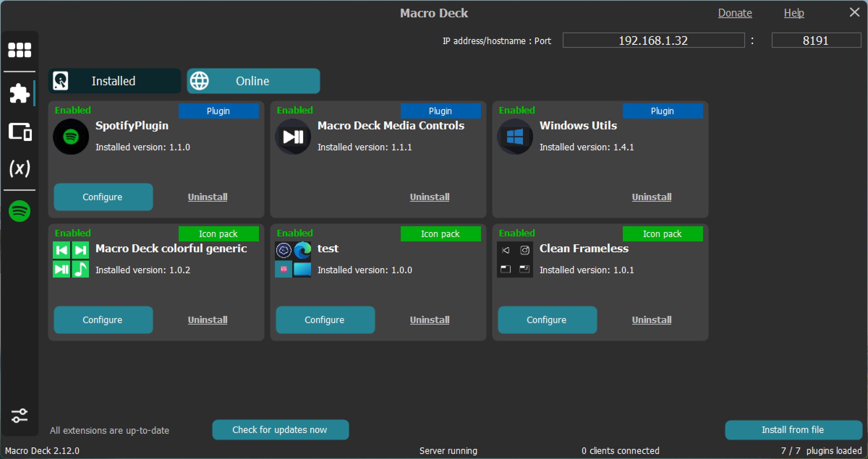
Task: Click the puzzle-piece extensions sidebar icon
Action: click(x=20, y=93)
